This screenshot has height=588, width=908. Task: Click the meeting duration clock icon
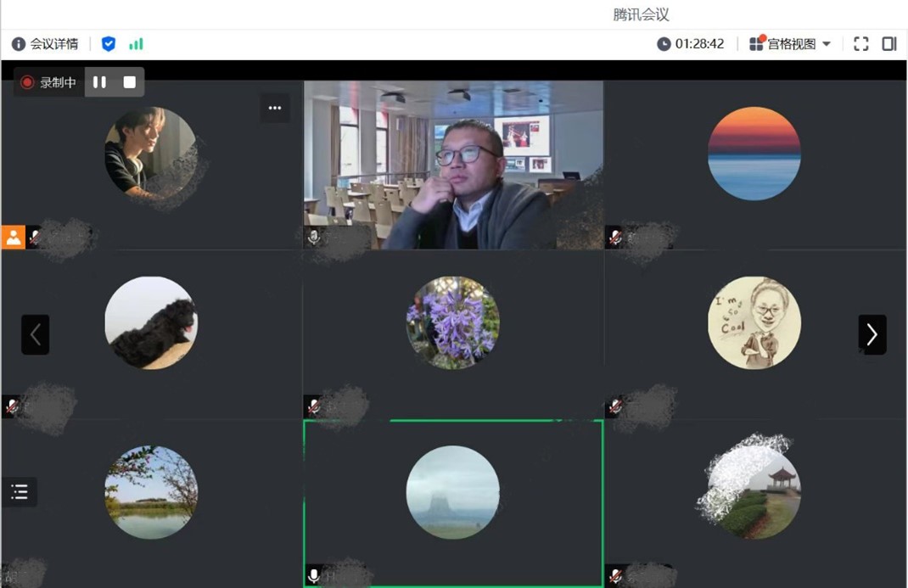coord(664,44)
